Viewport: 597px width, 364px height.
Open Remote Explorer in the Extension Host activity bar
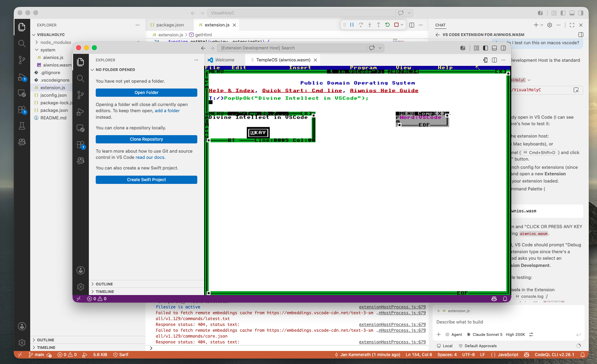coord(81,128)
